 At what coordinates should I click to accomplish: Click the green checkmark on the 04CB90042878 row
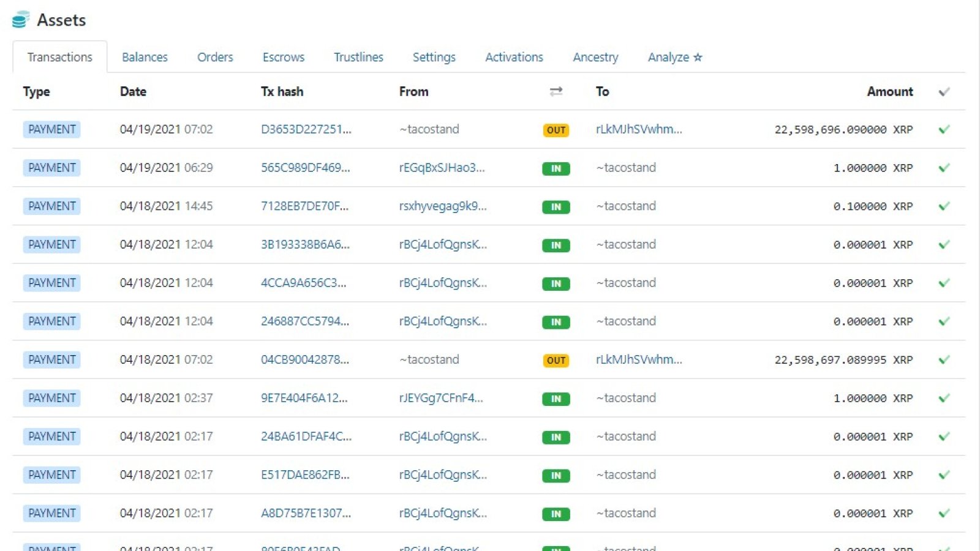tap(944, 359)
